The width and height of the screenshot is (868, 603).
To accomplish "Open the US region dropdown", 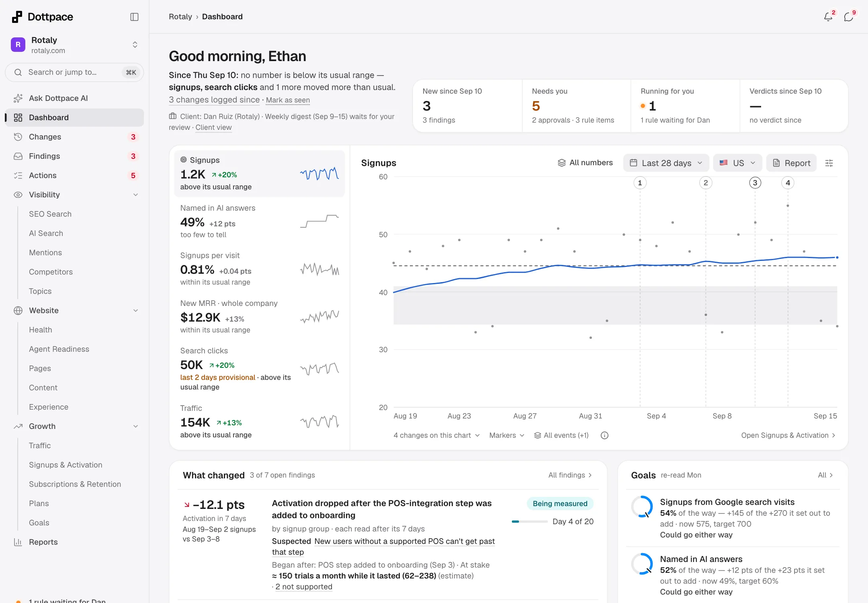I will click(x=738, y=163).
